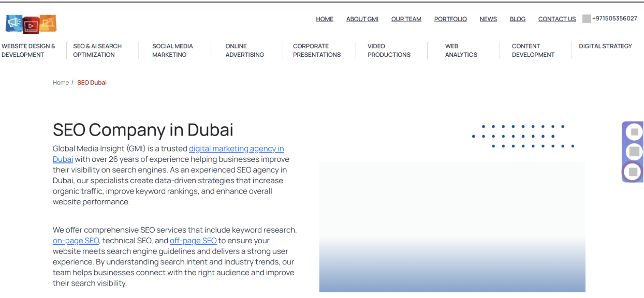
Task: Open the CONTACT US page
Action: pos(557,19)
